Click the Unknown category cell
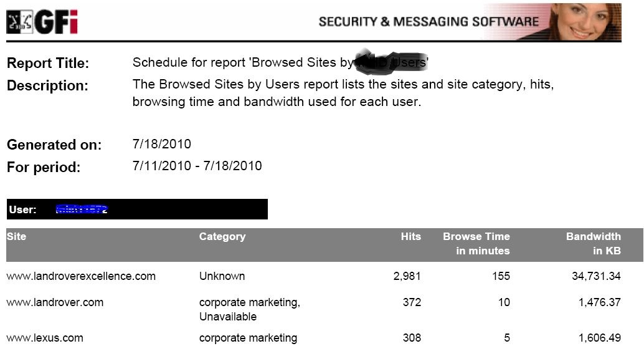Image resolution: width=644 pixels, height=346 pixels. click(x=222, y=276)
